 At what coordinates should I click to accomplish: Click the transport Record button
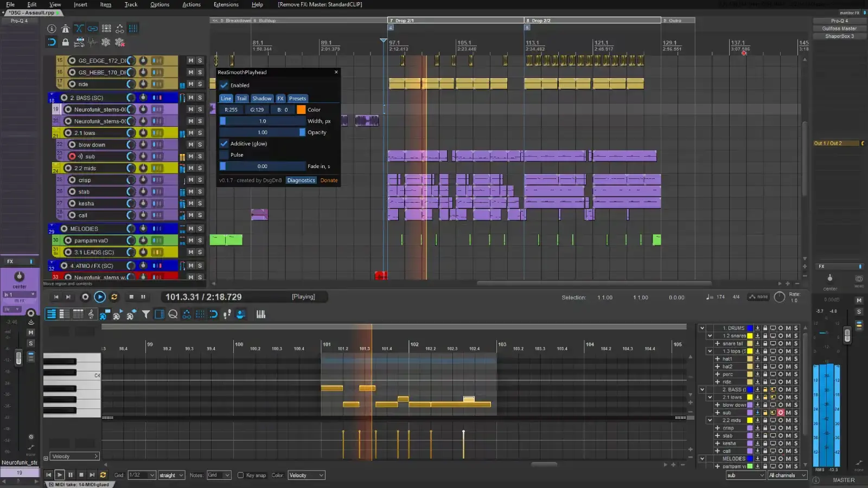click(85, 297)
